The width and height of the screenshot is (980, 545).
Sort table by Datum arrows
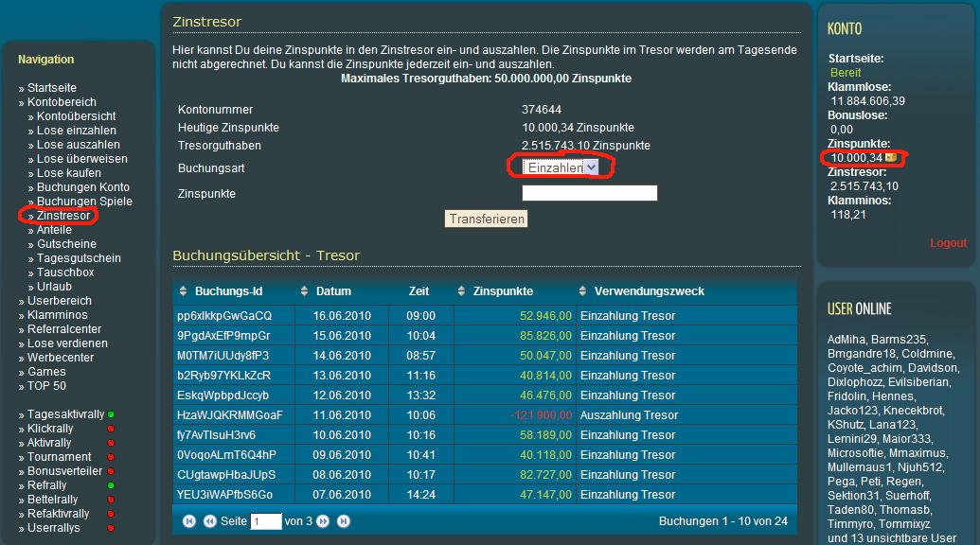[304, 290]
